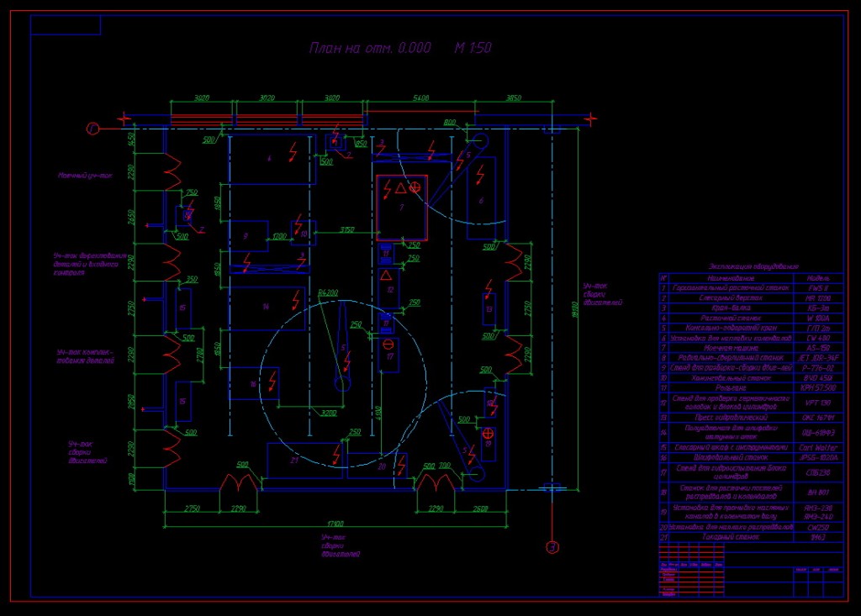Select the "MR 1200" model cell
Screen dimensions: 861x616
pyautogui.click(x=818, y=298)
